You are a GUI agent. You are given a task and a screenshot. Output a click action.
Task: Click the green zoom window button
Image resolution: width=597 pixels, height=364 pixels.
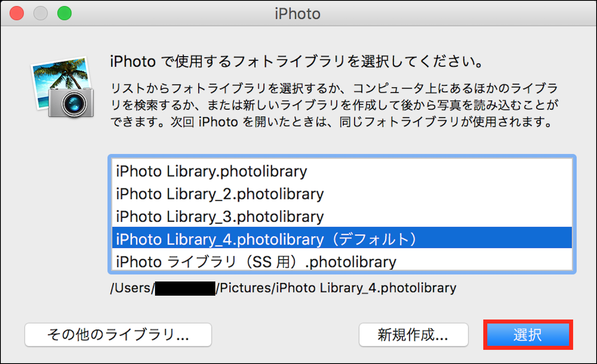click(64, 13)
